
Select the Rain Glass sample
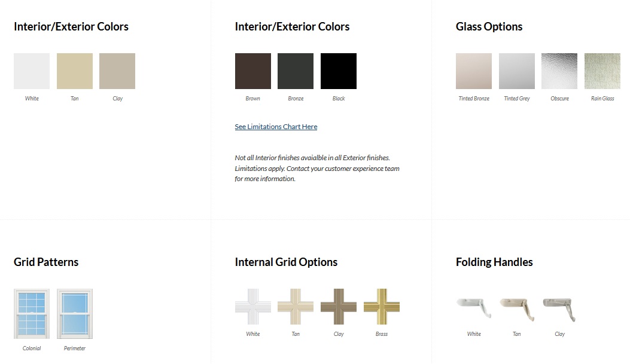point(602,71)
